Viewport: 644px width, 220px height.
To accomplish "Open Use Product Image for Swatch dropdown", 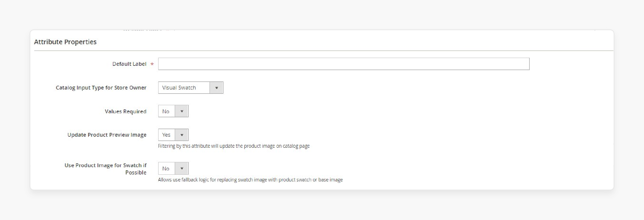I will coord(173,169).
